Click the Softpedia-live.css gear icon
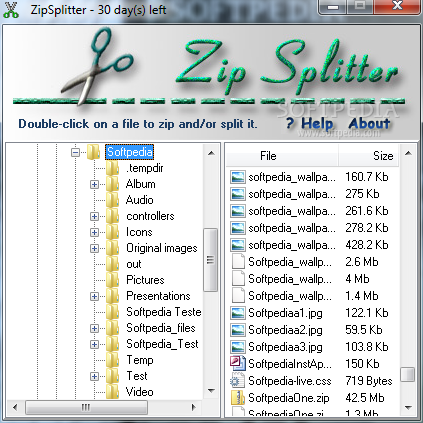Image resolution: width=423 pixels, height=423 pixels. point(237,381)
